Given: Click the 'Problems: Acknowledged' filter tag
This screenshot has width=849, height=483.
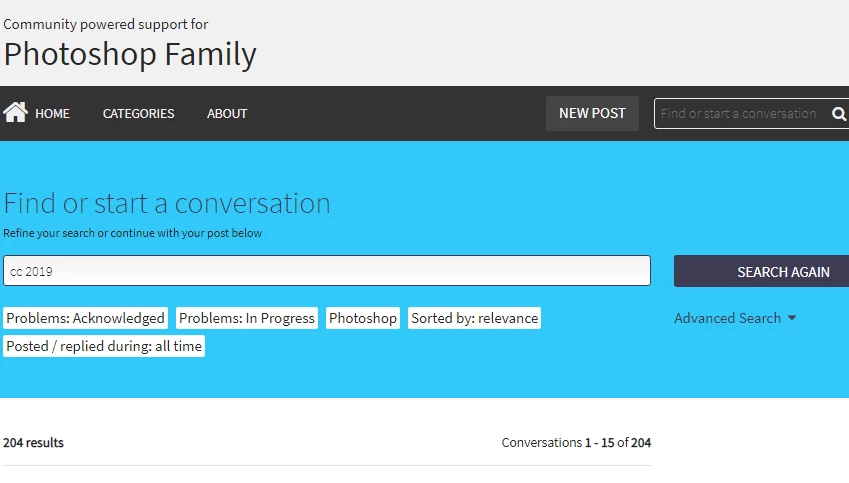Looking at the screenshot, I should 86,318.
